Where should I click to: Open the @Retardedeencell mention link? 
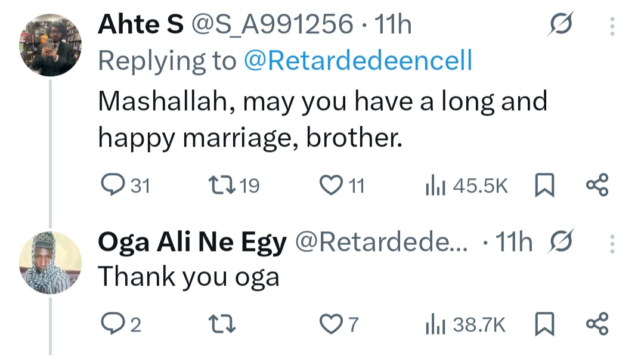[358, 60]
